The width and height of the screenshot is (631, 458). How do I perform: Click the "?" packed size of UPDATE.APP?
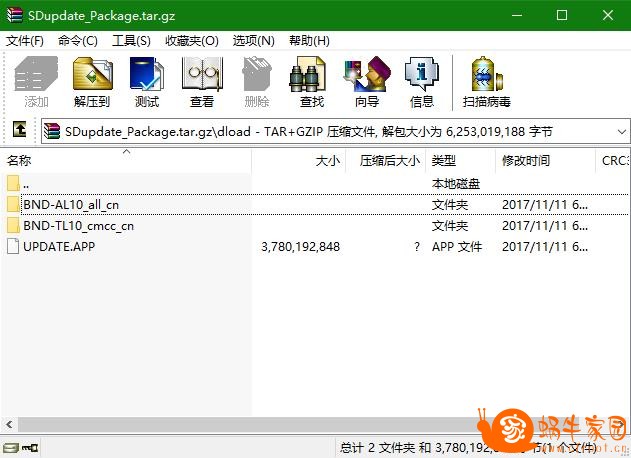click(417, 247)
